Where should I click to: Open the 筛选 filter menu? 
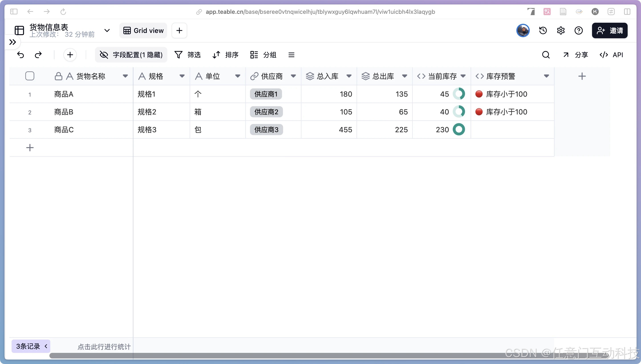pos(187,55)
